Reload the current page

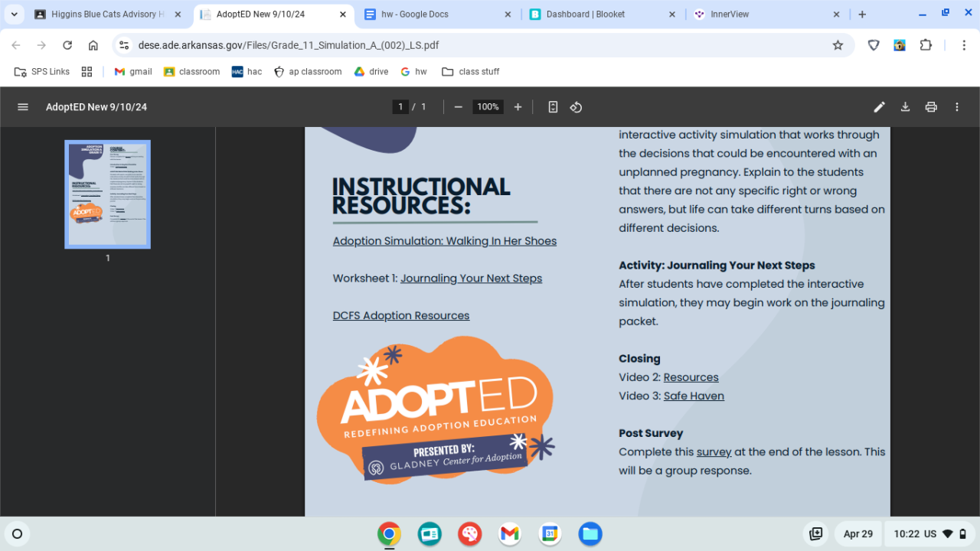tap(67, 45)
